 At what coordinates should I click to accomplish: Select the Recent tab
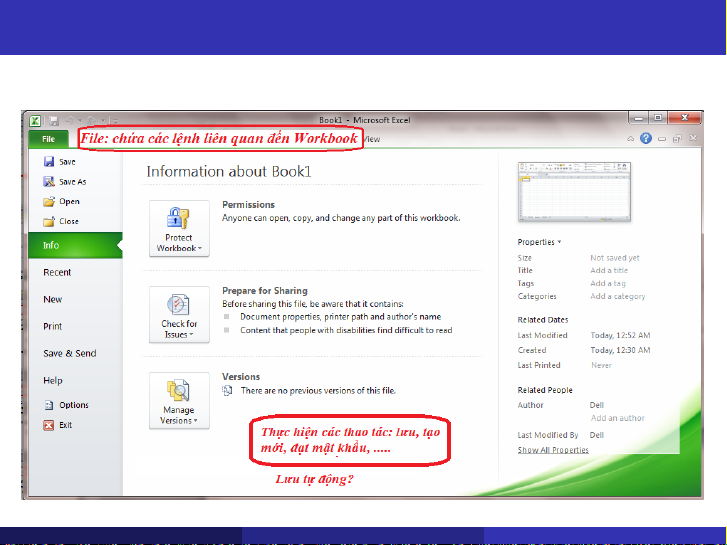click(x=57, y=272)
